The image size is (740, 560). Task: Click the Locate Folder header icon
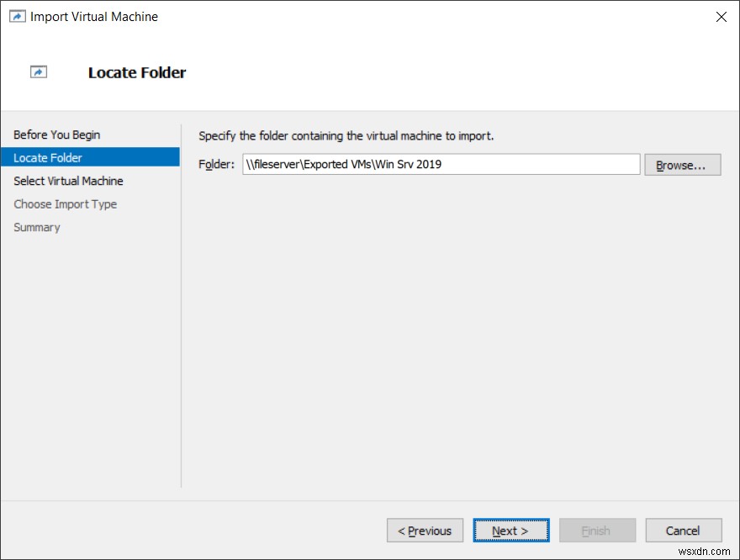38,72
